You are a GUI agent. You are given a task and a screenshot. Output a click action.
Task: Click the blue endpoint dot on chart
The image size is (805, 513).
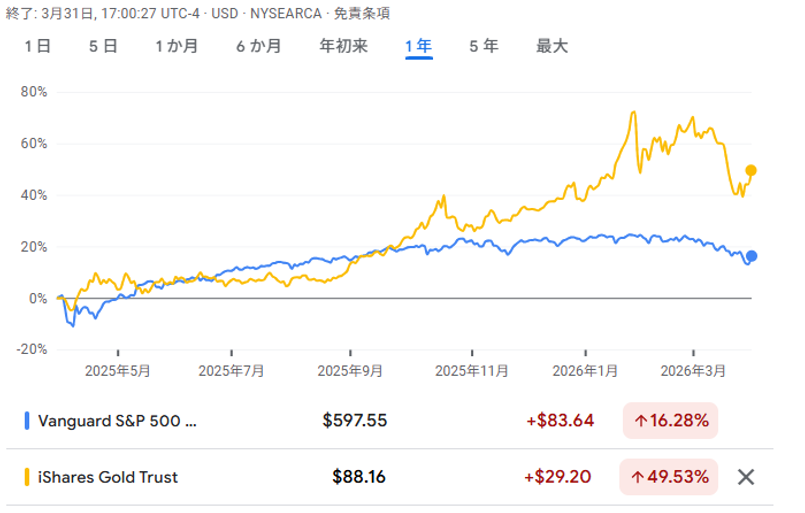(x=751, y=257)
